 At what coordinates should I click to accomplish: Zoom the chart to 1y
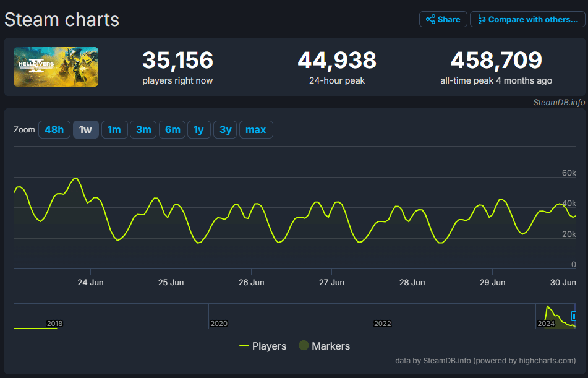click(x=198, y=129)
